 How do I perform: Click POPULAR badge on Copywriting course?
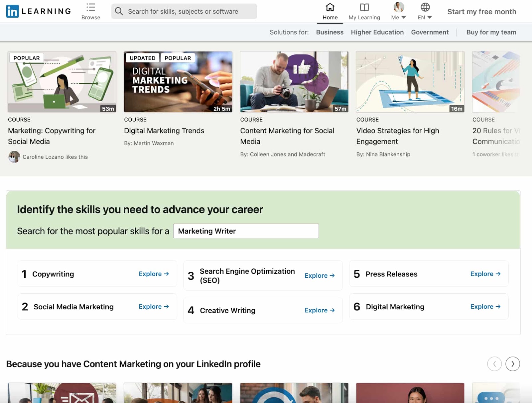coord(27,58)
